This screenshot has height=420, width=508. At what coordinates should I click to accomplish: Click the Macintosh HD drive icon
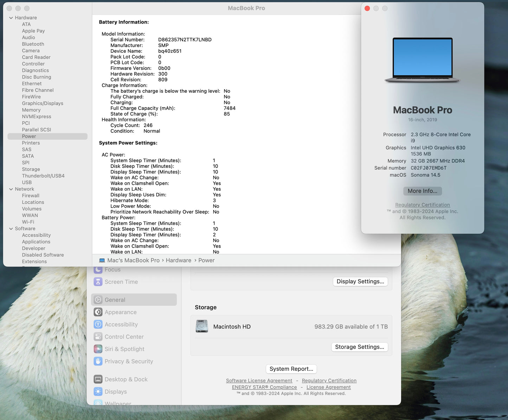pos(202,326)
